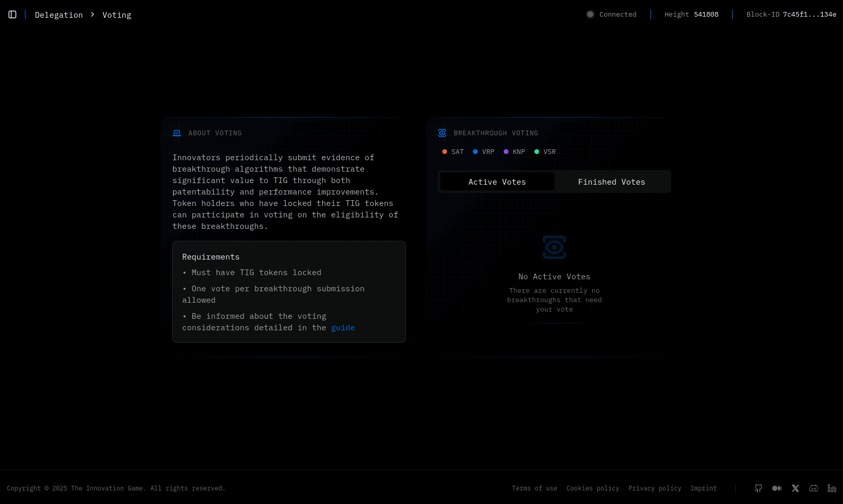Go to Delegation in the breadcrumb
Screen dimensions: 843x504
click(x=59, y=15)
